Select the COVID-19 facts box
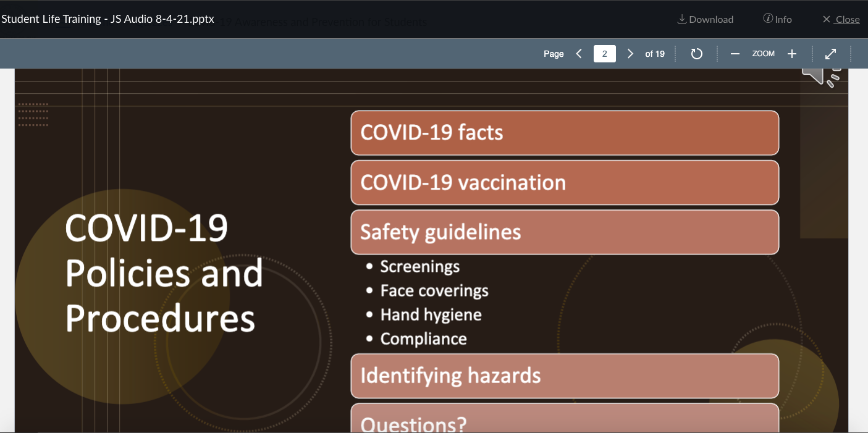The height and width of the screenshot is (433, 868). pyautogui.click(x=564, y=133)
